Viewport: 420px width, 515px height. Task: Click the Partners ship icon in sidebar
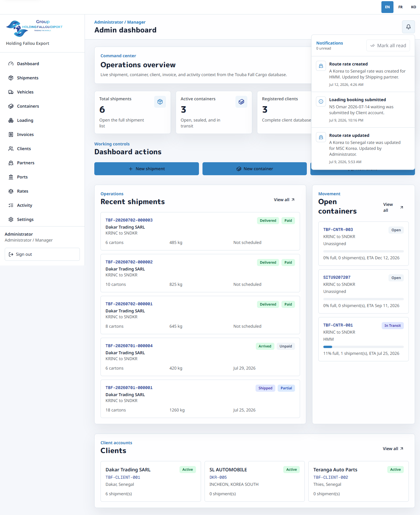point(11,163)
